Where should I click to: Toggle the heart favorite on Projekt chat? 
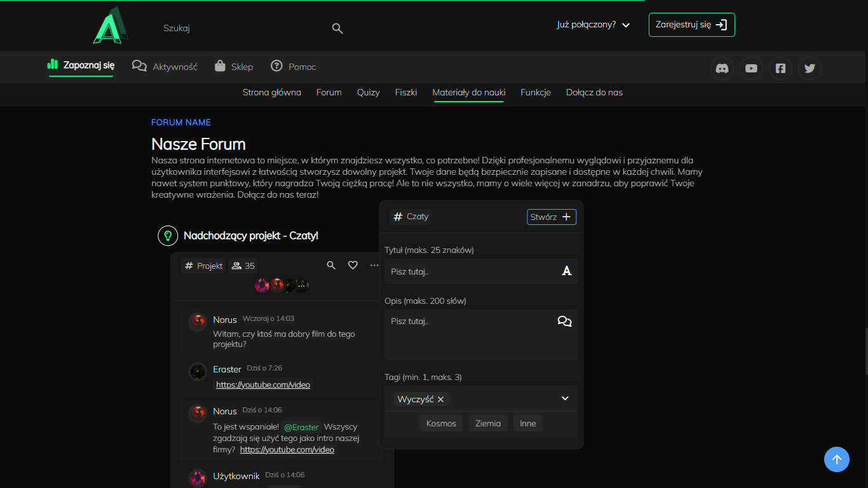point(353,266)
